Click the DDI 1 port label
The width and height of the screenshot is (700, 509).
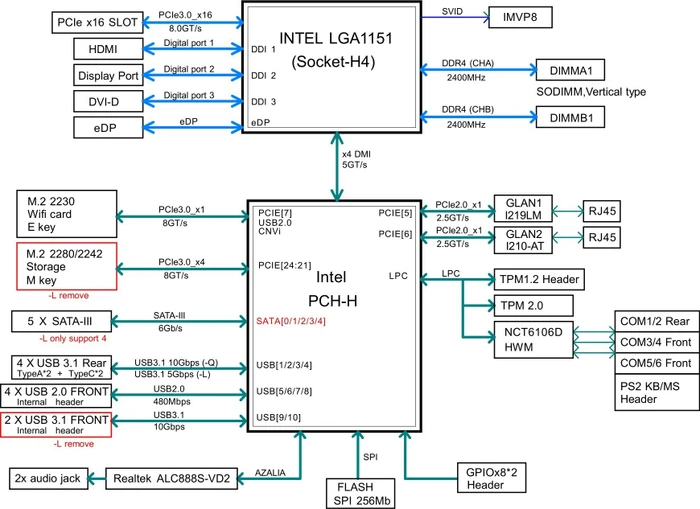tap(263, 49)
